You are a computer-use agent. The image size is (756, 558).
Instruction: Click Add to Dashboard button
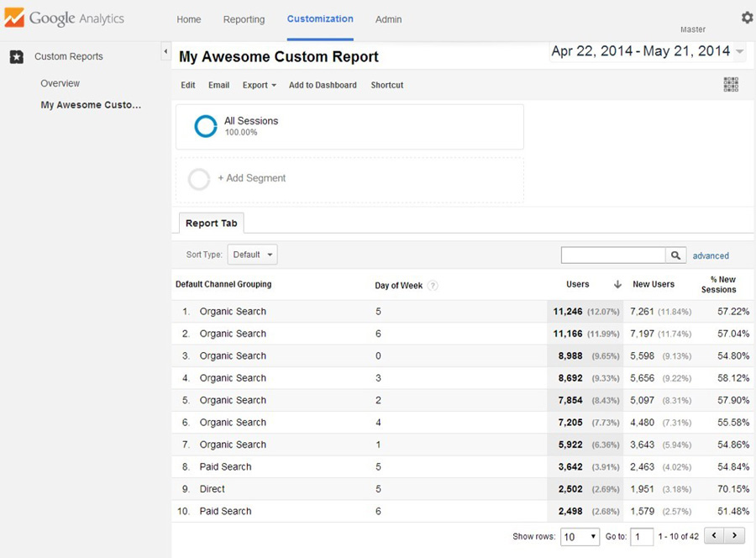point(323,85)
